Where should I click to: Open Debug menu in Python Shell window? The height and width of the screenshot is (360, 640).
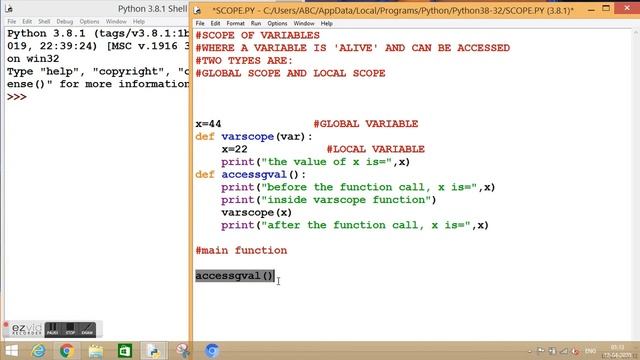[64, 21]
